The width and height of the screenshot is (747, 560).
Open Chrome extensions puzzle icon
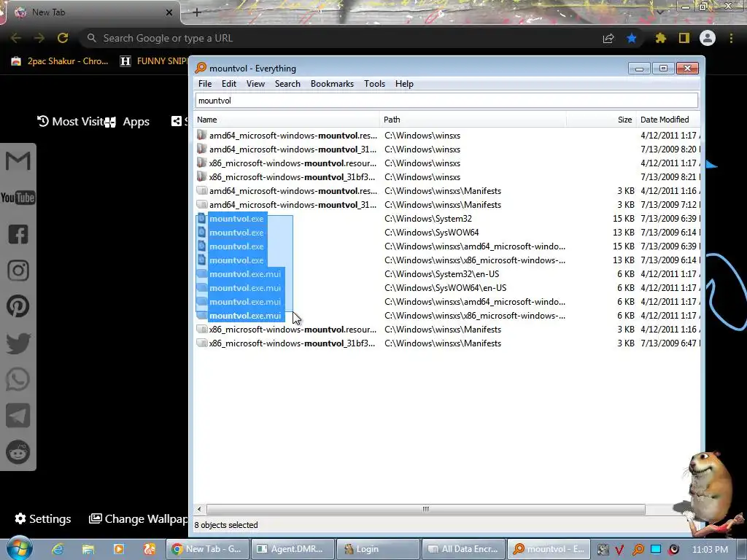[x=660, y=38]
